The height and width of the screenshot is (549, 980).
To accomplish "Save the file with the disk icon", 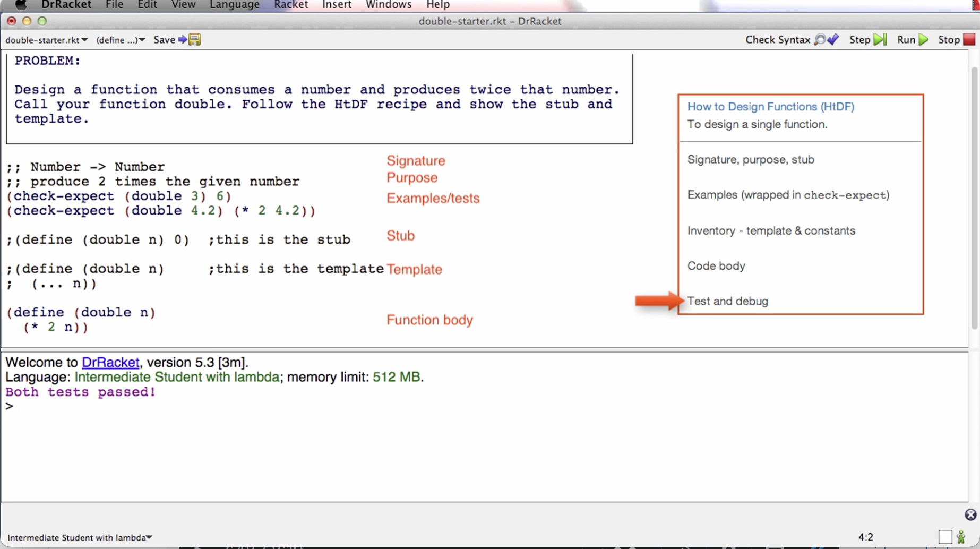I will click(x=194, y=39).
